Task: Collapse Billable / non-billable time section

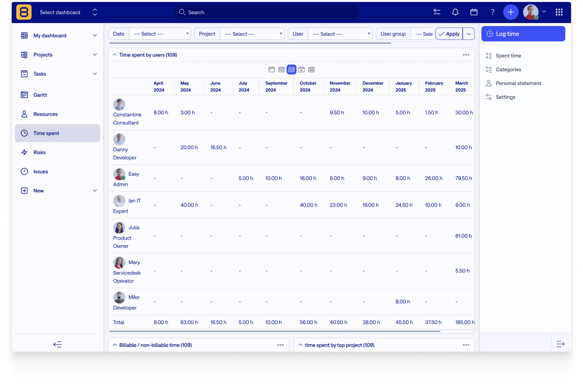Action: [115, 345]
